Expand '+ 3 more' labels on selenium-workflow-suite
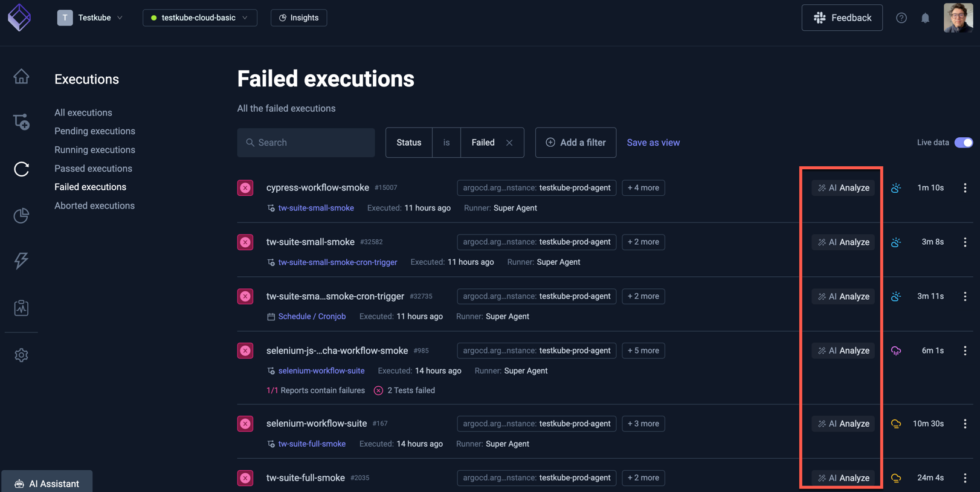 pos(643,424)
